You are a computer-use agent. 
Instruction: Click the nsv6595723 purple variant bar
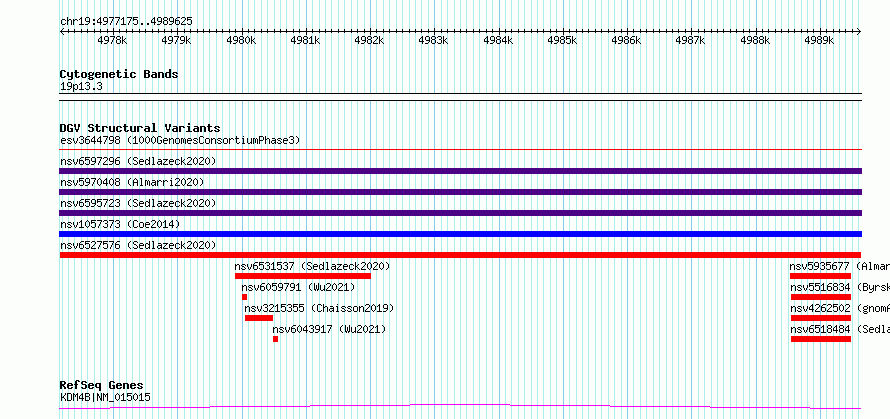(x=460, y=213)
